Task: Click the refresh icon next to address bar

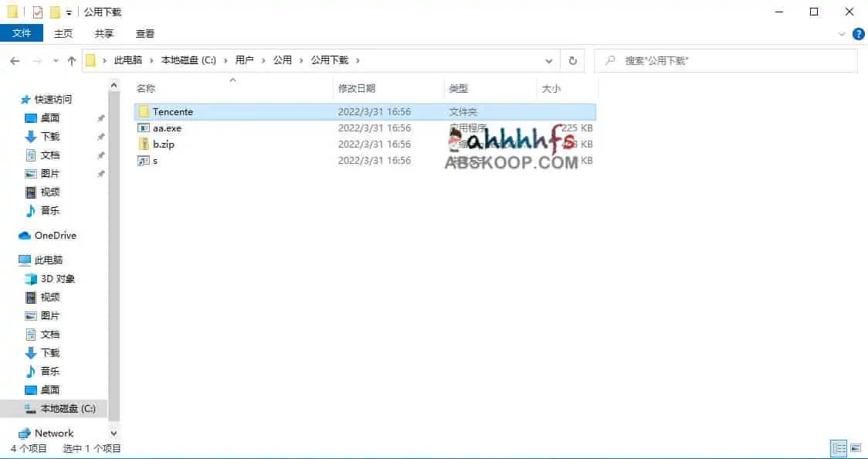Action: pyautogui.click(x=572, y=59)
